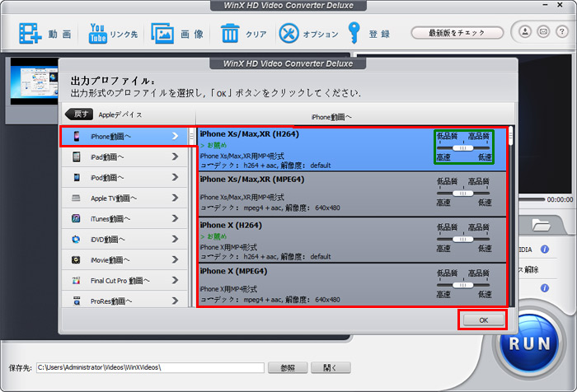The width and height of the screenshot is (577, 392).
Task: Click the user account icon at top right
Action: (524, 32)
